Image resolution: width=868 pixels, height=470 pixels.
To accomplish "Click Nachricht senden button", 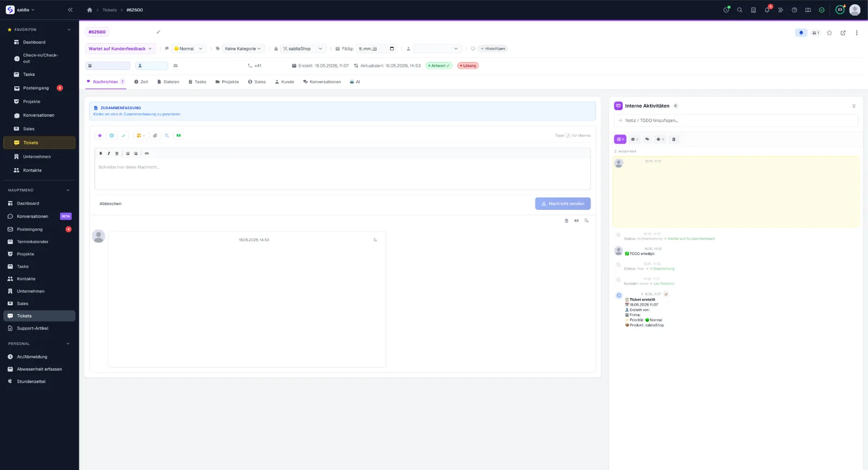I will tap(563, 204).
